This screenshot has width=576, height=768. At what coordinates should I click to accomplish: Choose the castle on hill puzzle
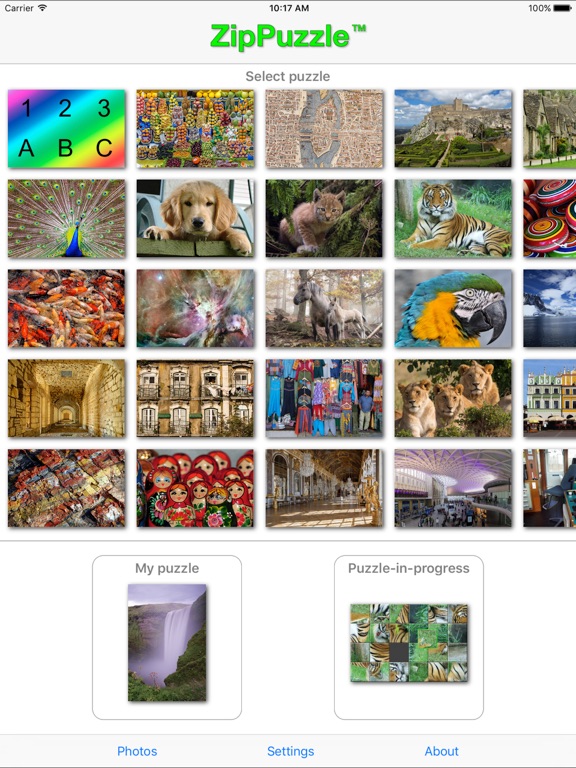[x=453, y=128]
